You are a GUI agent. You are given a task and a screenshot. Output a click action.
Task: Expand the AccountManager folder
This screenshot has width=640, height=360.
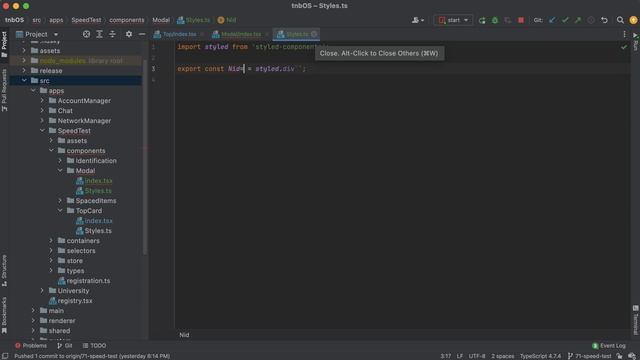[42, 100]
